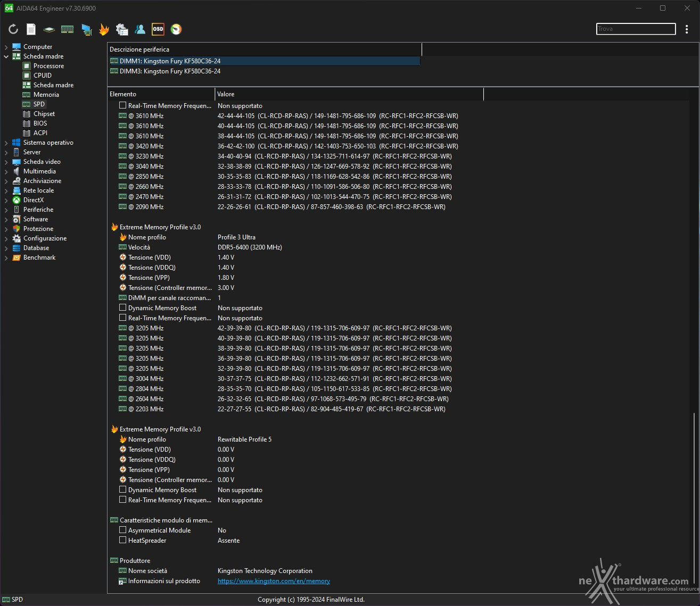Toggle Real-Time Memory Frequency under Rewritable Profile 5
700x606 pixels.
tap(123, 500)
